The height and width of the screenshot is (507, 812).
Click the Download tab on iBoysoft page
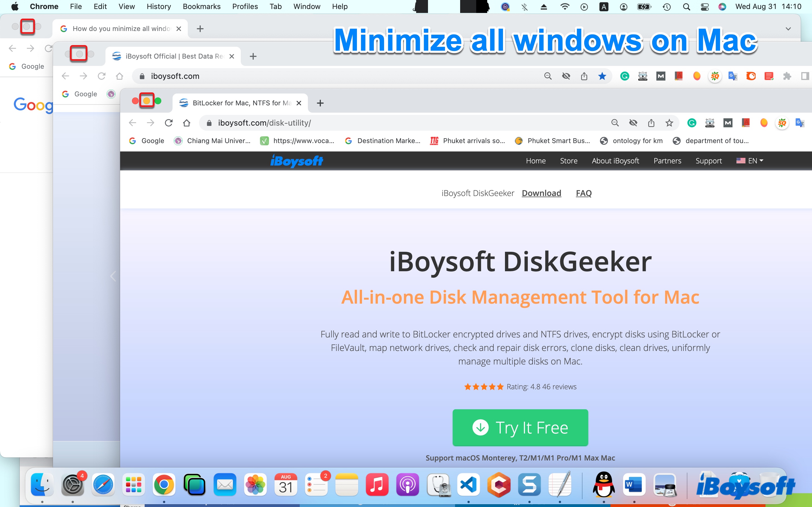pyautogui.click(x=541, y=193)
